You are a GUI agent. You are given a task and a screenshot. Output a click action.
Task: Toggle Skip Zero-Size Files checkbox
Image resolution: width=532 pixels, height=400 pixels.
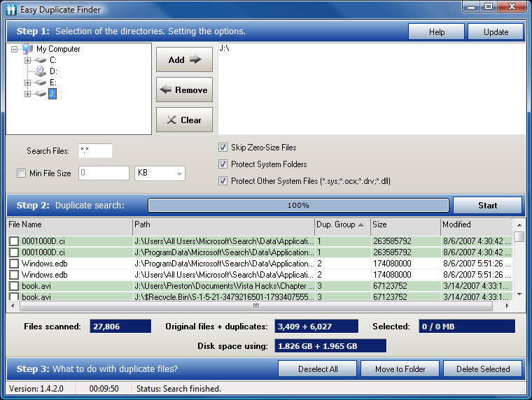[x=223, y=148]
